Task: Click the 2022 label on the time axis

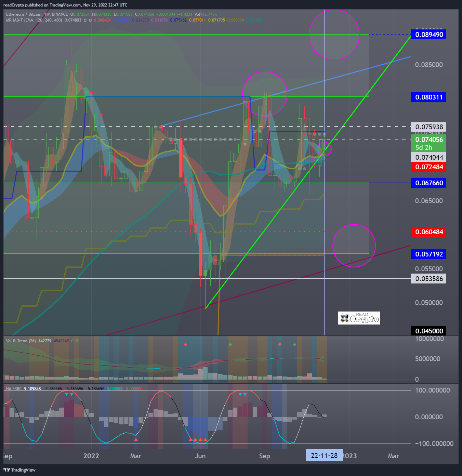Action: pyautogui.click(x=91, y=456)
